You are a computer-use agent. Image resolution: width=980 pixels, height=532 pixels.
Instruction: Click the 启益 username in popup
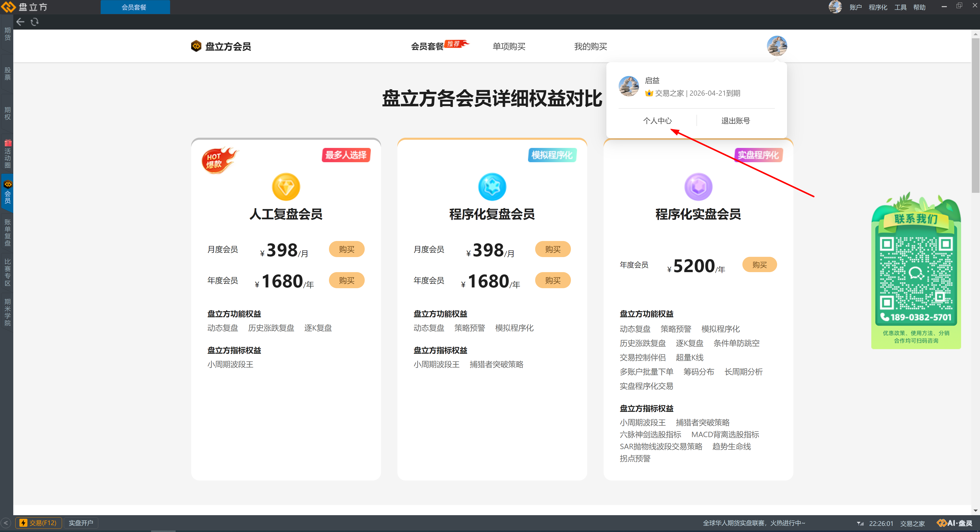[x=652, y=80]
